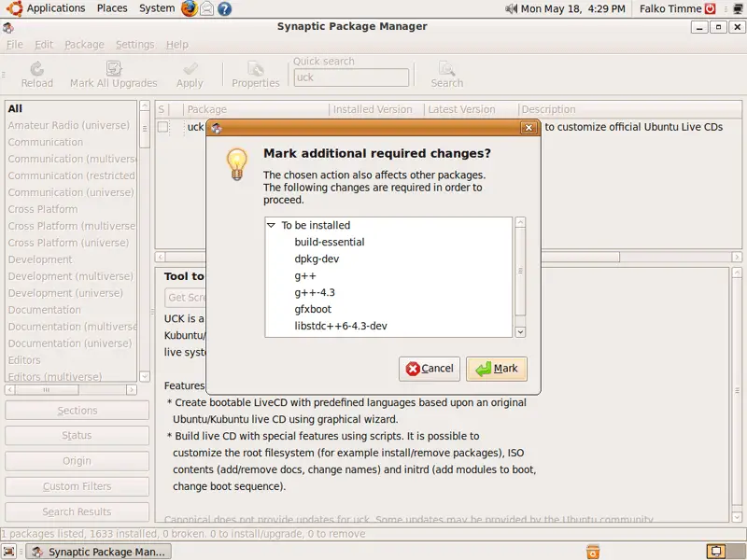Select build-essential in the list
Image resolution: width=747 pixels, height=560 pixels.
pyautogui.click(x=330, y=243)
